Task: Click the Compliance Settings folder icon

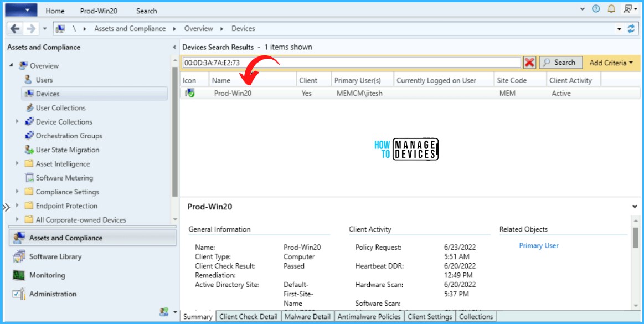Action: point(29,192)
